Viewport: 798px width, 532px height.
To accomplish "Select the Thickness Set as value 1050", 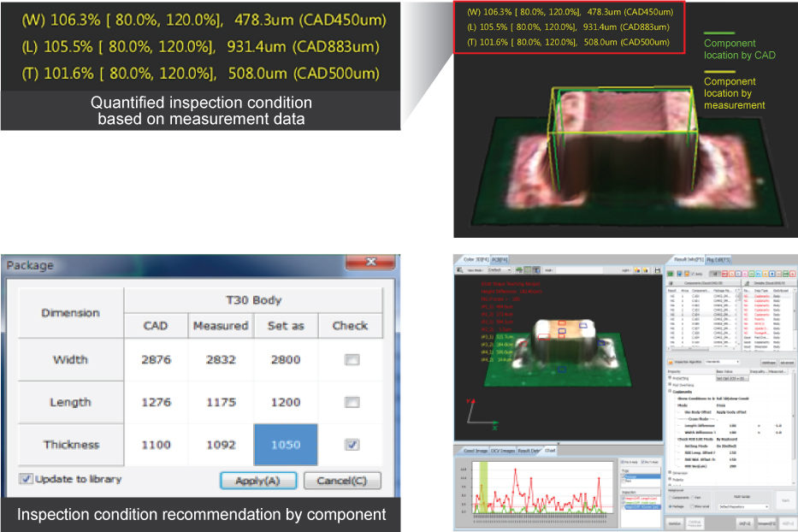I will (286, 445).
